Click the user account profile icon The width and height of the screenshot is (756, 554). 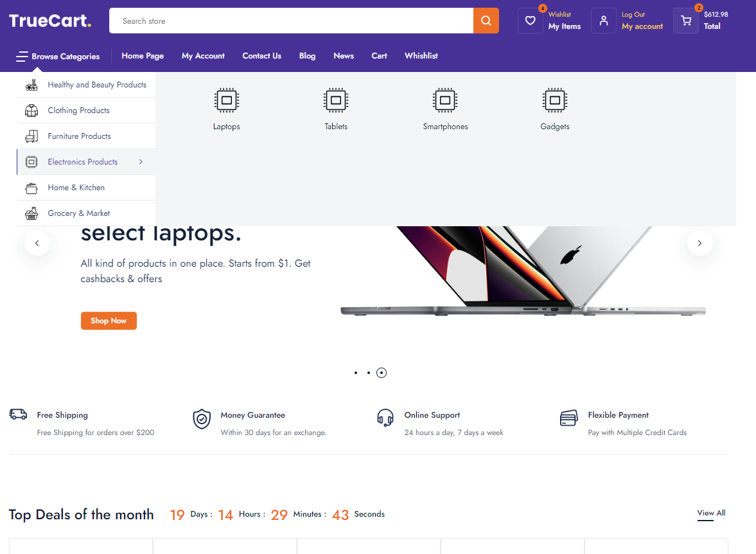coord(604,21)
